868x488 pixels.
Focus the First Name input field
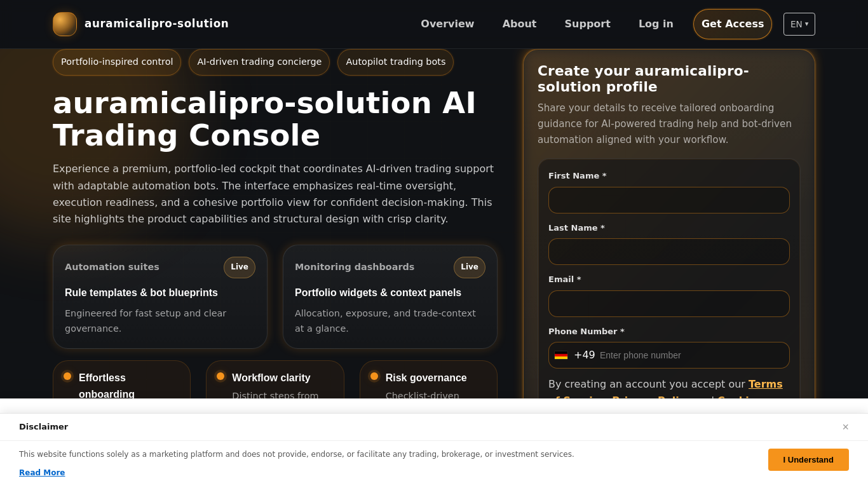pyautogui.click(x=669, y=200)
